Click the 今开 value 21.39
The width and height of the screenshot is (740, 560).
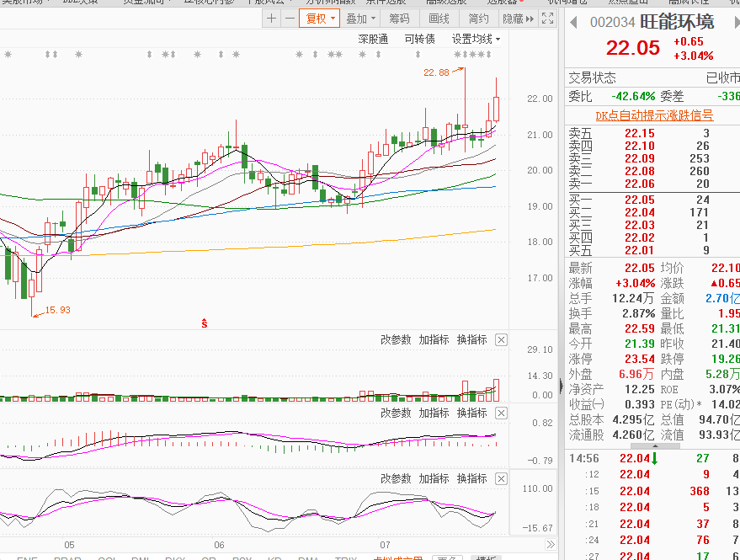point(640,344)
